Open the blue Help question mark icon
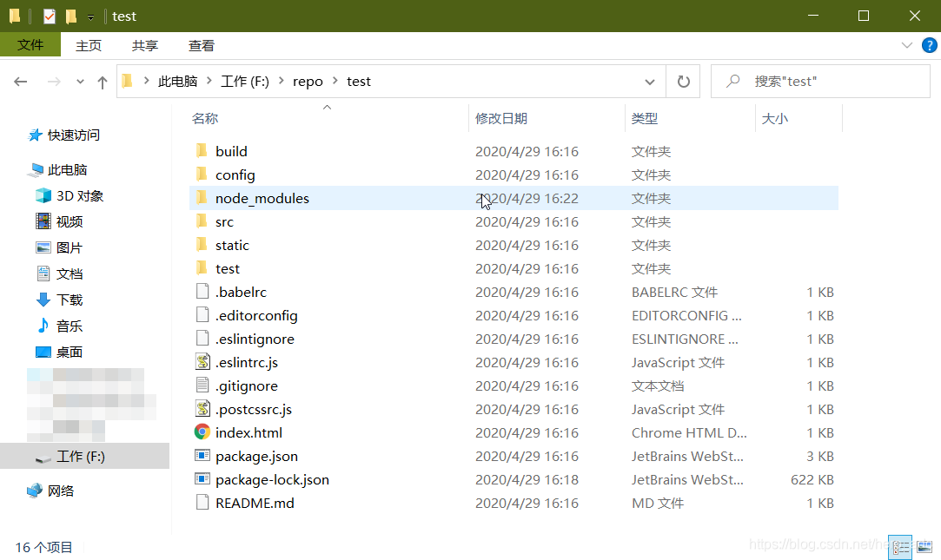This screenshot has width=941, height=560. (x=929, y=45)
